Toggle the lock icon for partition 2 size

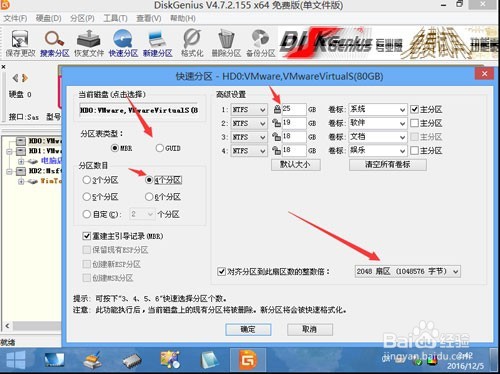point(277,123)
